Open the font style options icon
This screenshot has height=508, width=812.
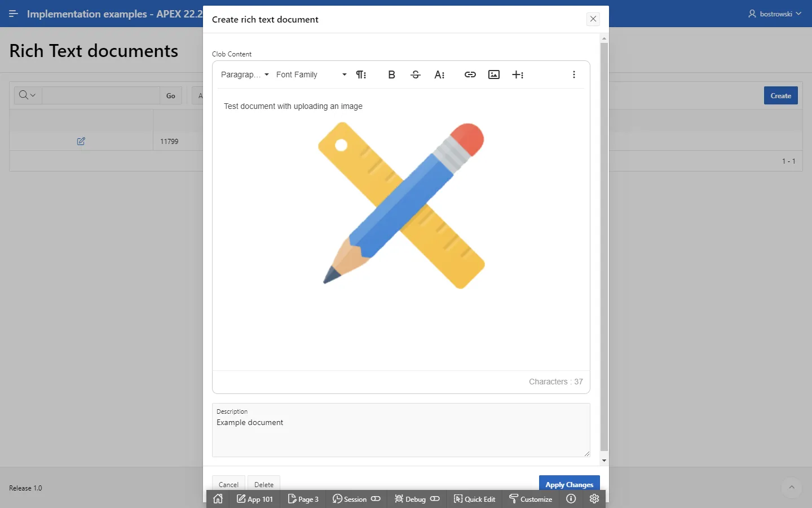pos(439,75)
